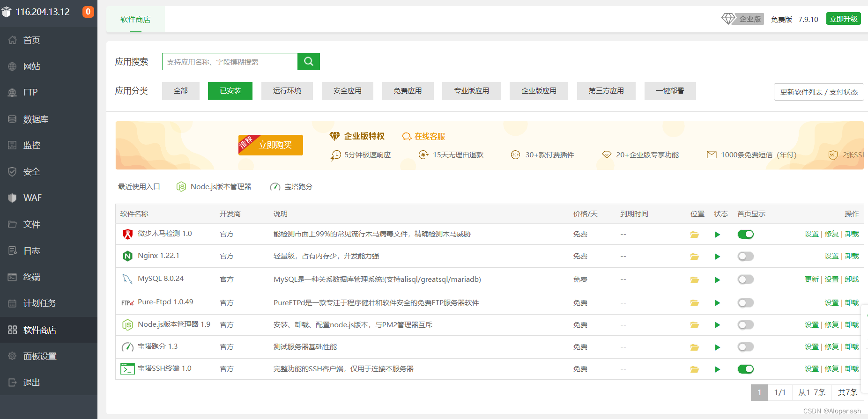Open folder location for Nginx 1.22.1
The image size is (868, 419).
point(694,257)
